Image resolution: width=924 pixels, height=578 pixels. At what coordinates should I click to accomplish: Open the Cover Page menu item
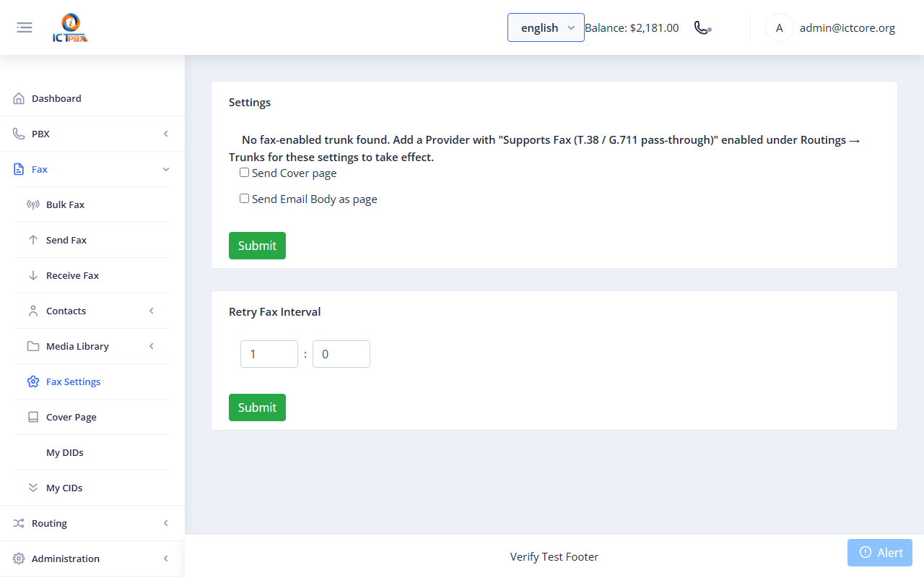92,417
